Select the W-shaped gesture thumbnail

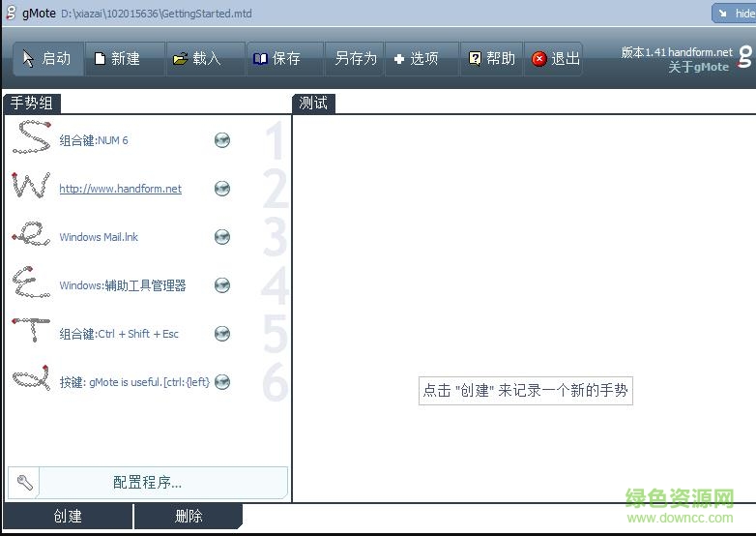(x=31, y=187)
